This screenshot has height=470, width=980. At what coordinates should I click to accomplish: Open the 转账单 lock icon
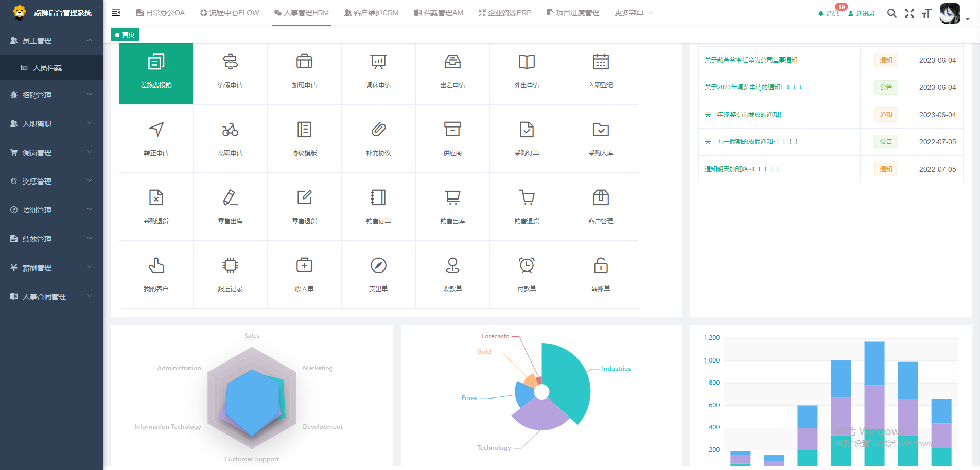click(601, 265)
